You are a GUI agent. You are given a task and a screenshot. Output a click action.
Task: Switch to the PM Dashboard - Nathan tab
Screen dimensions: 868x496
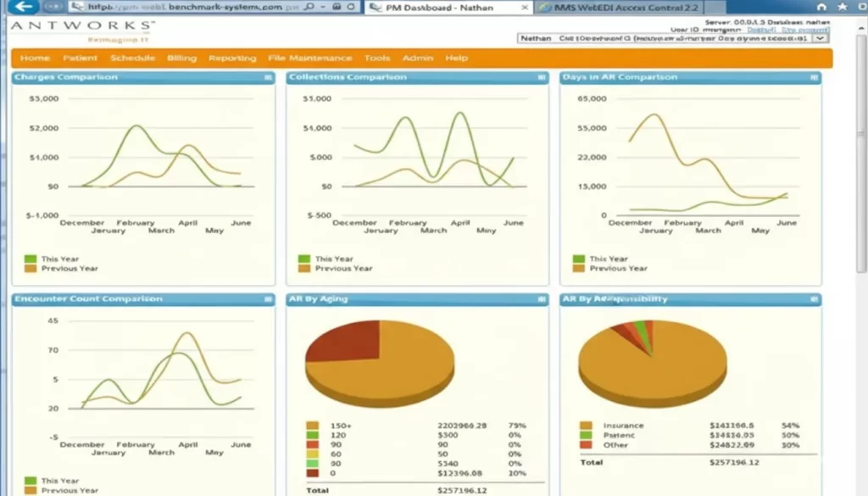pos(441,7)
